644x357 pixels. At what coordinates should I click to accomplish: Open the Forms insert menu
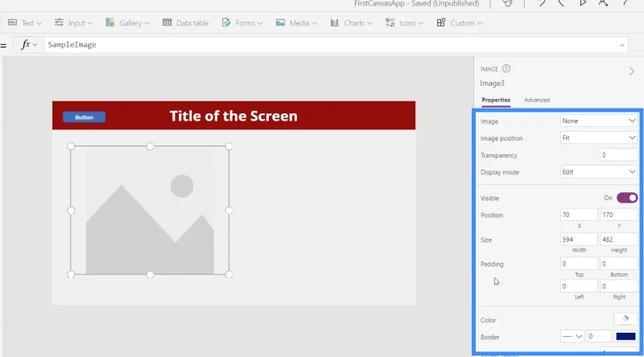tap(242, 23)
